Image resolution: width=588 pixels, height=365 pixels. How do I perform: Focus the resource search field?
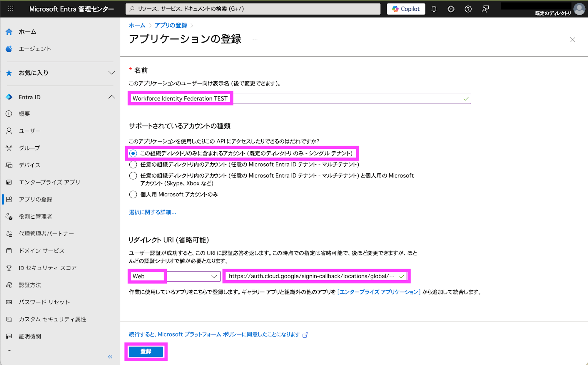click(x=253, y=9)
